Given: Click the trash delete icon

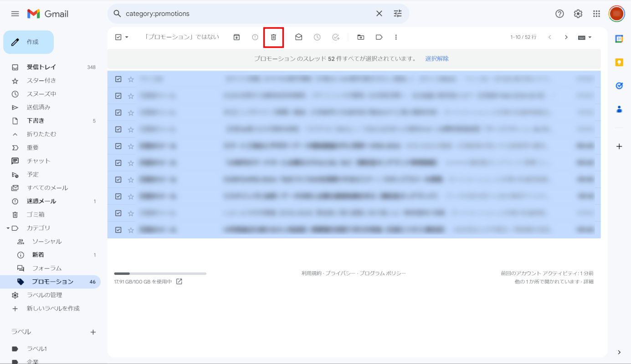Looking at the screenshot, I should pyautogui.click(x=273, y=37).
